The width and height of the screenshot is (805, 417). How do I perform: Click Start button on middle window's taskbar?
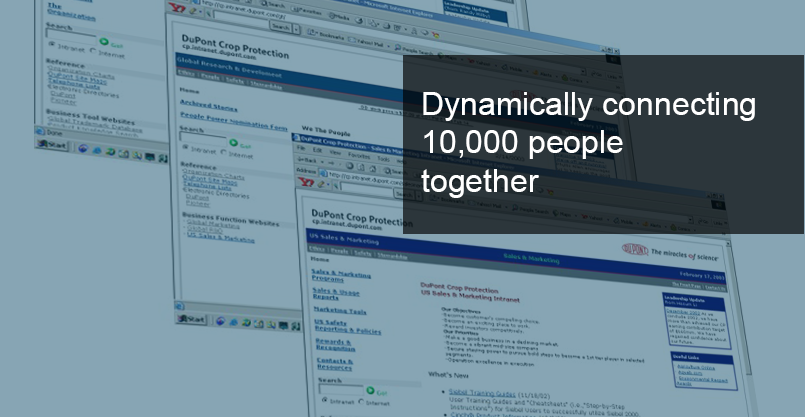click(191, 319)
